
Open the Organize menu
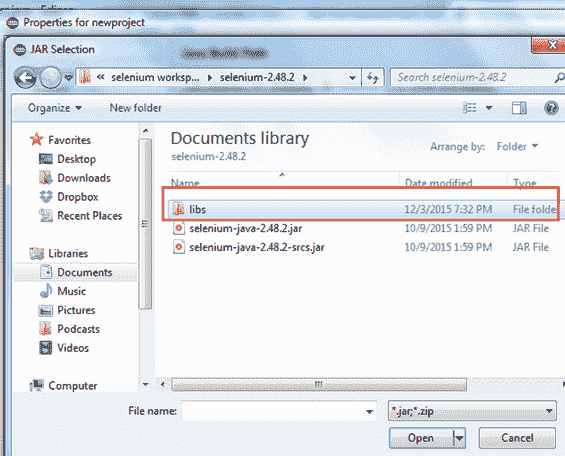tap(55, 108)
